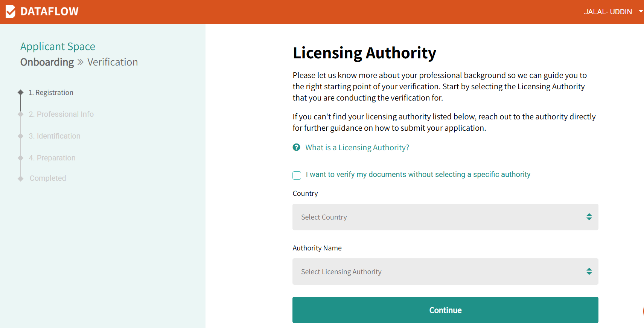This screenshot has width=644, height=328.
Task: Click the Professional Info step diamond marker
Action: [21, 114]
